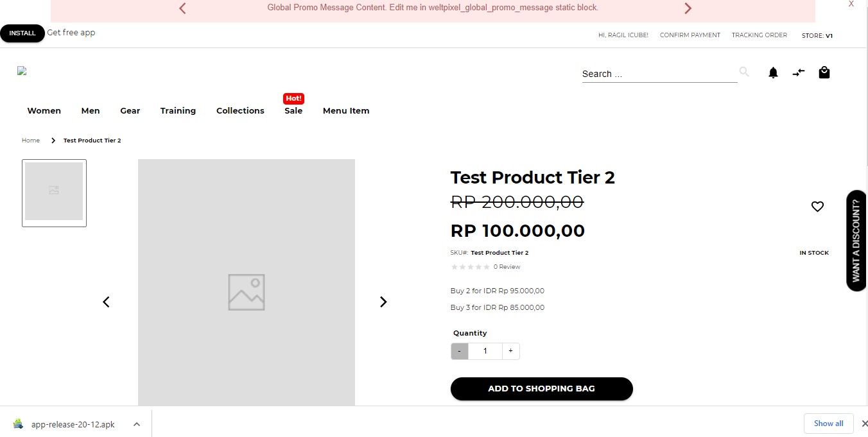868x437 pixels.
Task: Open the search by clicking the magnifier icon
Action: [743, 72]
